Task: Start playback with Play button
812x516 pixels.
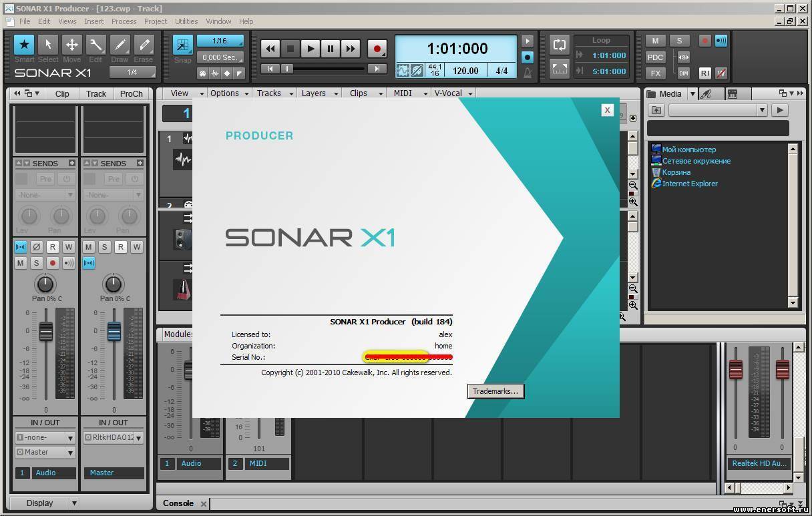Action: point(310,49)
